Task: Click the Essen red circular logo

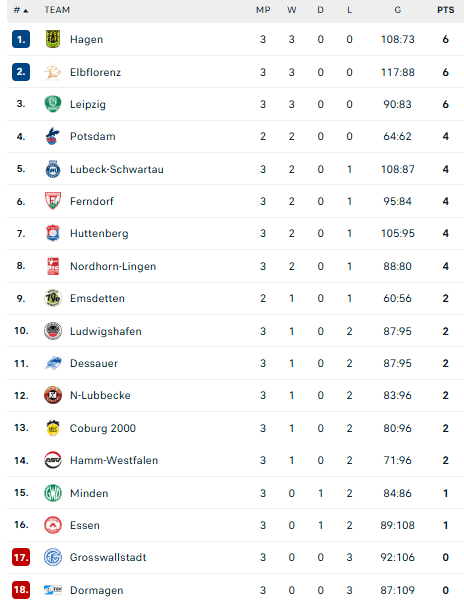Action: click(x=53, y=525)
